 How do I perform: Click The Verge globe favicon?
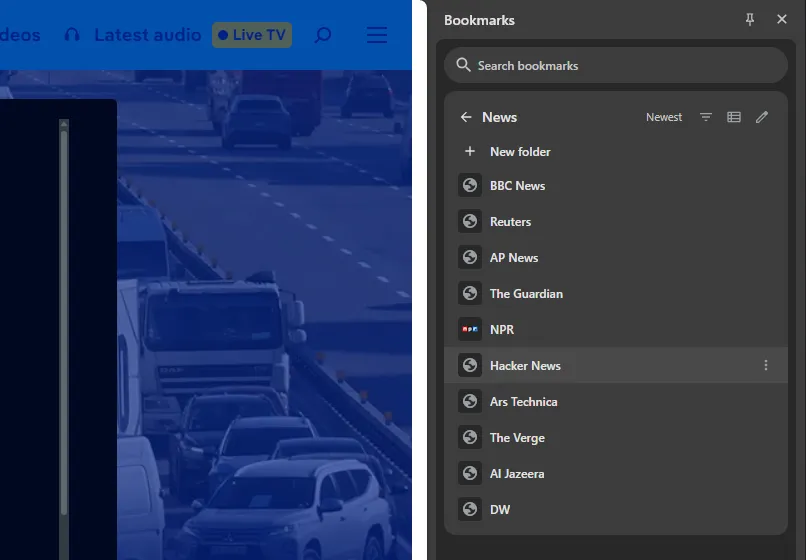(x=470, y=437)
